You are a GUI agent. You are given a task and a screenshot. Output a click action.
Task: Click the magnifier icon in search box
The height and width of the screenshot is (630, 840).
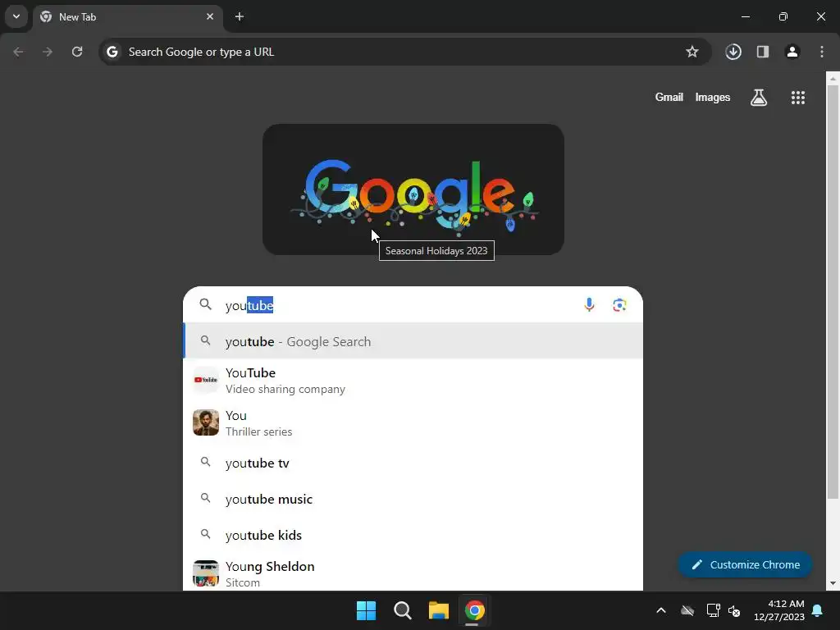(206, 304)
